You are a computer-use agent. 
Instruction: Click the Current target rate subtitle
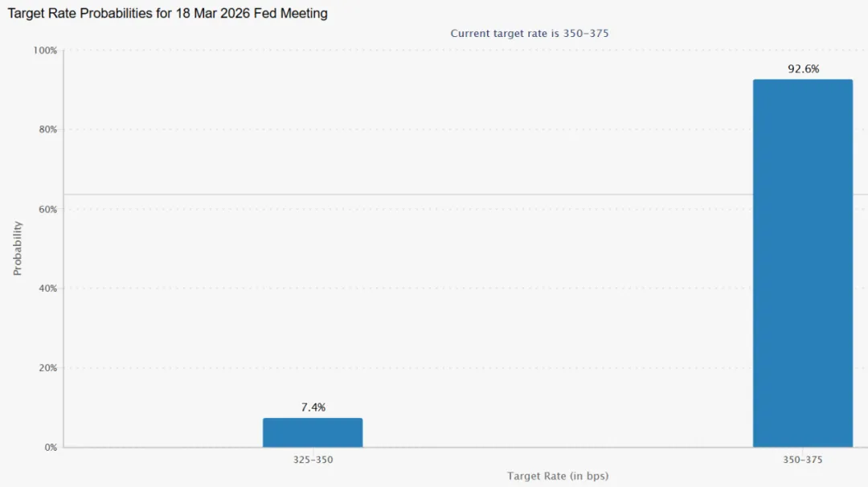(x=529, y=33)
